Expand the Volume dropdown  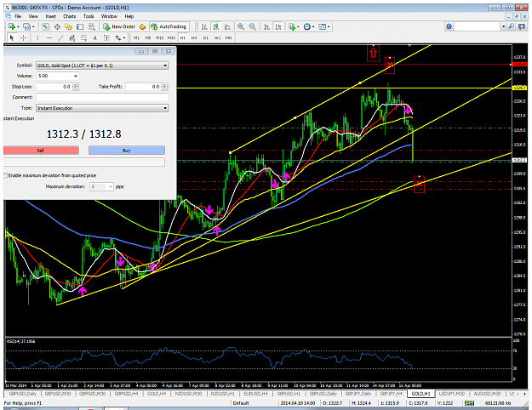tap(76, 76)
